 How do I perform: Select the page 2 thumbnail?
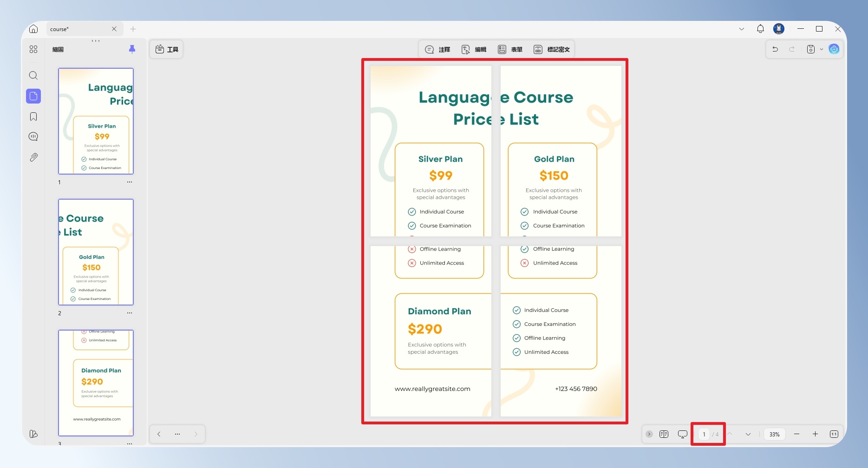click(x=96, y=252)
